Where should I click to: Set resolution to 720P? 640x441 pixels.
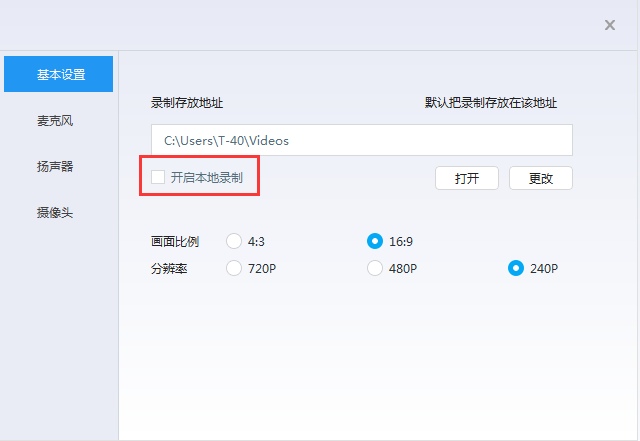point(234,268)
